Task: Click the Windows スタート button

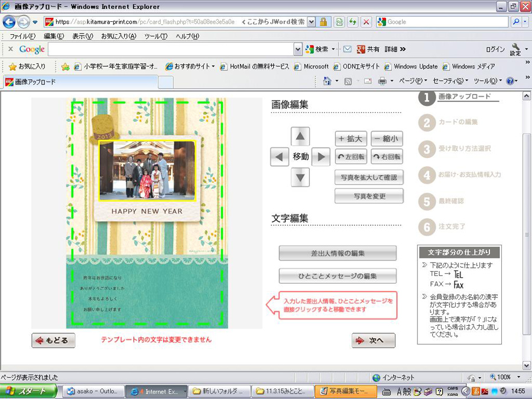Action: click(28, 391)
